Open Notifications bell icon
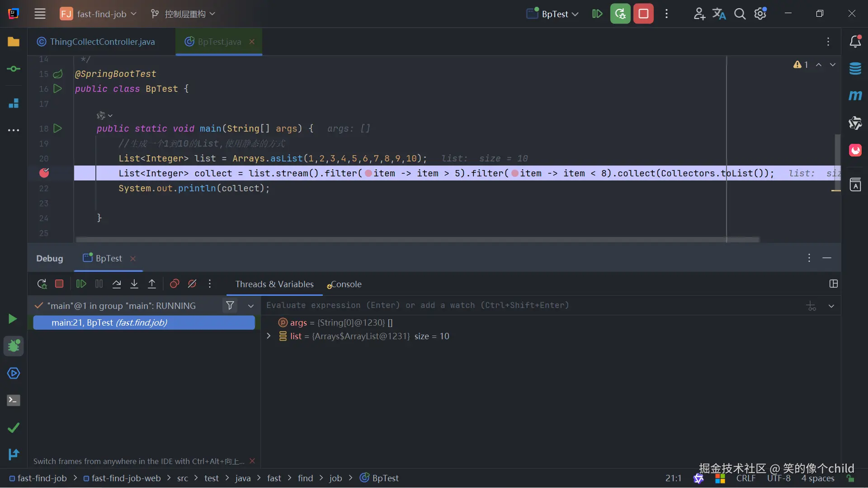Image resolution: width=868 pixels, height=488 pixels. (x=855, y=42)
